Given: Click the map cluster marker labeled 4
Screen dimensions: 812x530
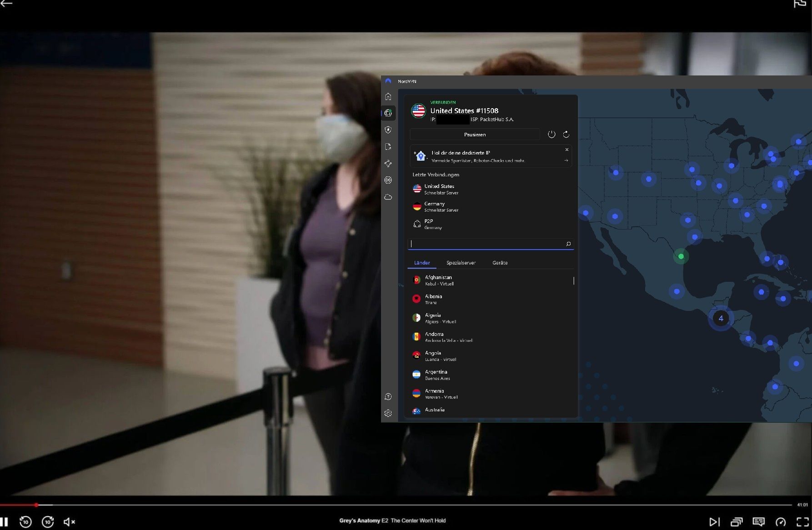Looking at the screenshot, I should [x=721, y=318].
